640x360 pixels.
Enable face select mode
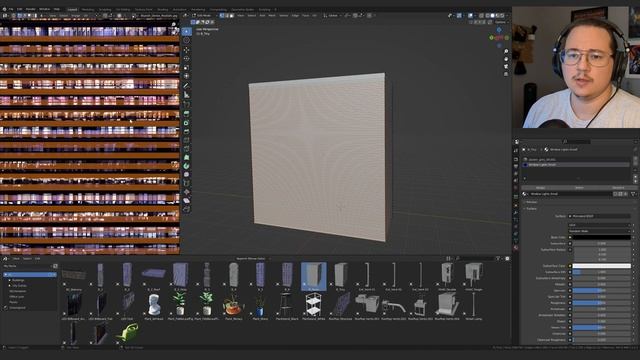[x=232, y=16]
